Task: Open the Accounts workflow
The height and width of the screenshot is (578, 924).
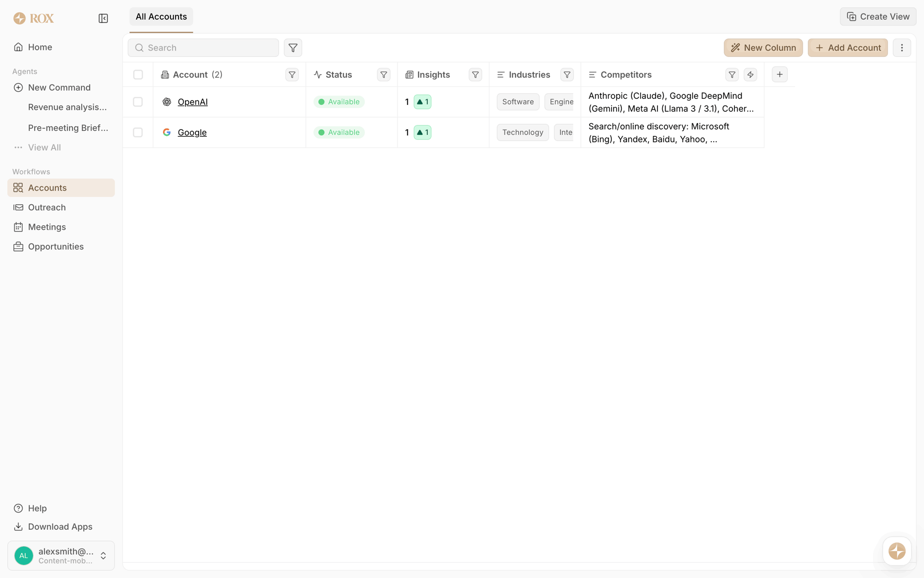Action: (61, 188)
